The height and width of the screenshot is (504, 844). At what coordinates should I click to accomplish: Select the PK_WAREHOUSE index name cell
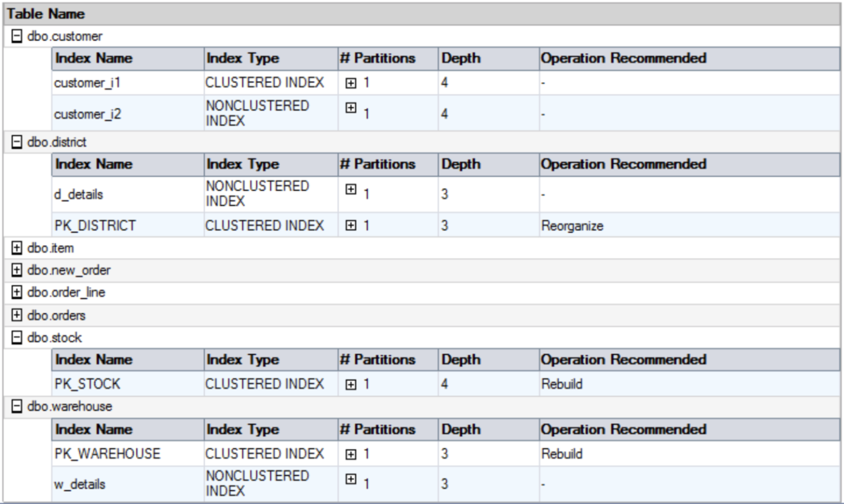tap(128, 454)
